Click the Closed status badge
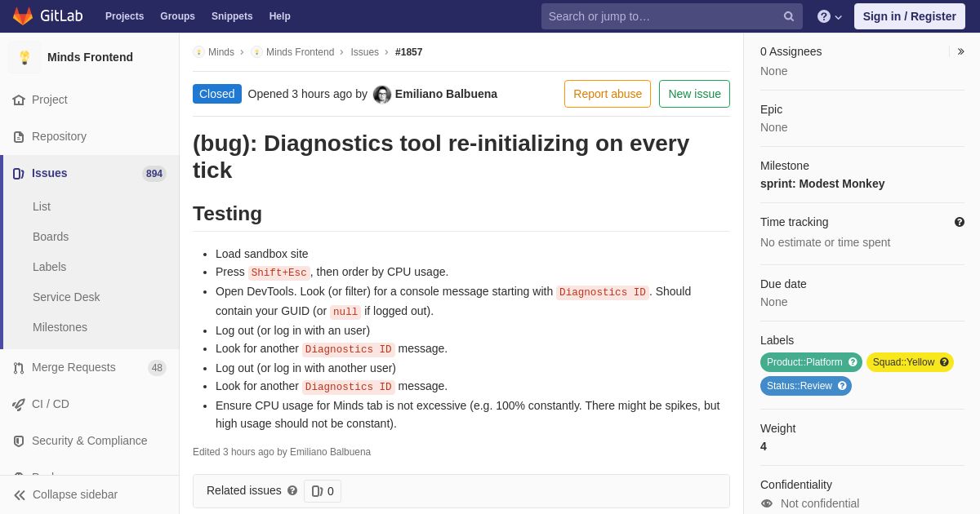980x514 pixels. pos(217,94)
